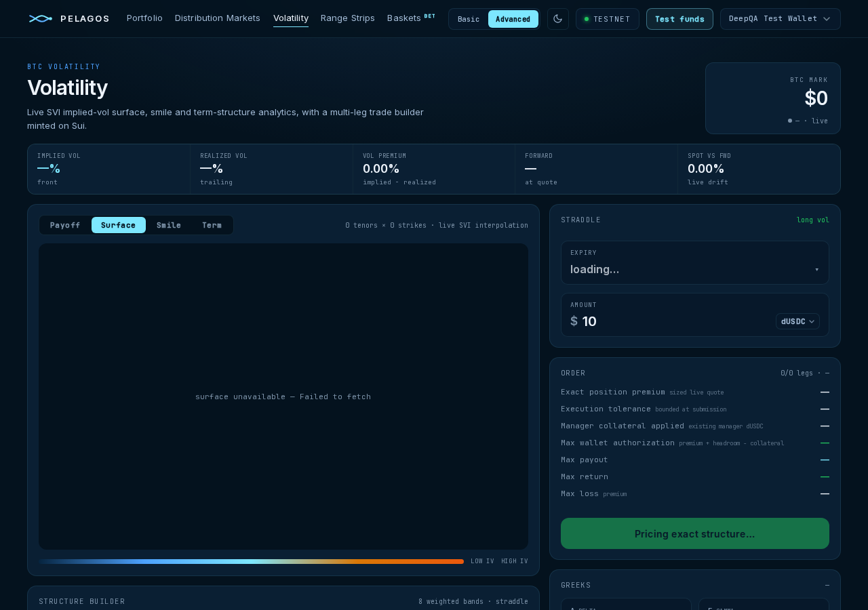Click the low-to-high IV color gradient bar
The width and height of the screenshot is (868, 610).
click(251, 561)
